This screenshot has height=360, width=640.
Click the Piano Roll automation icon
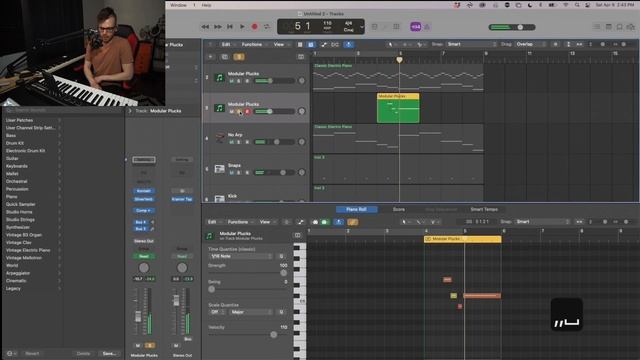[x=301, y=222]
